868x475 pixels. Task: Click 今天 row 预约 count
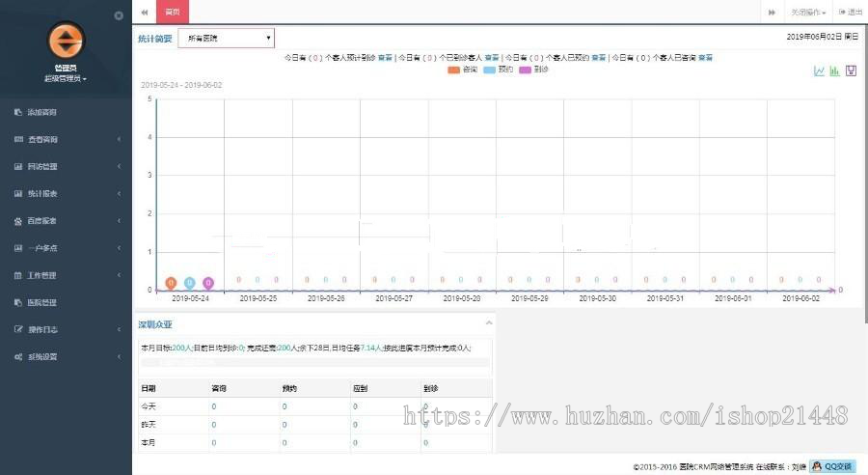[x=285, y=406]
